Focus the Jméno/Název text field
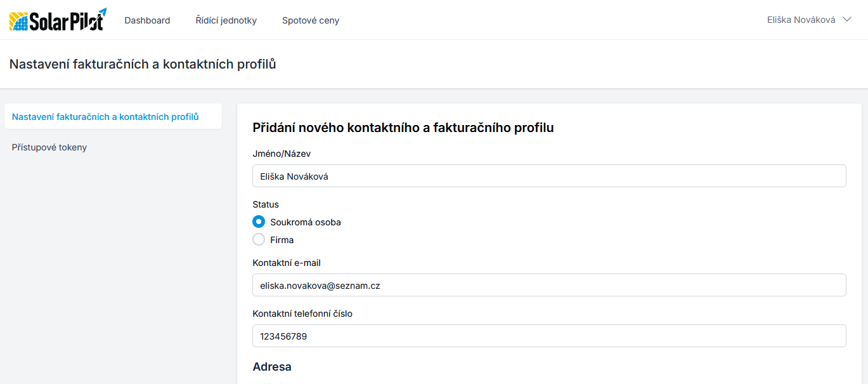 pos(549,176)
